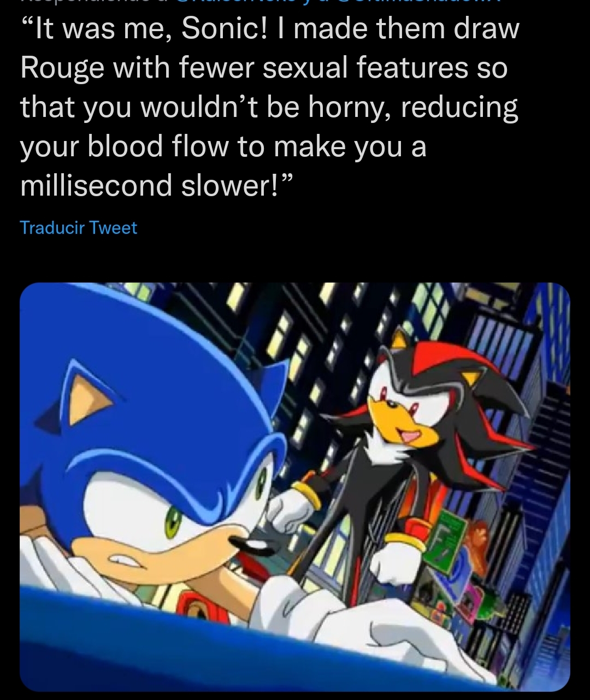The height and width of the screenshot is (700, 590).
Task: Click Sonic's green eye in the image
Action: (x=174, y=519)
